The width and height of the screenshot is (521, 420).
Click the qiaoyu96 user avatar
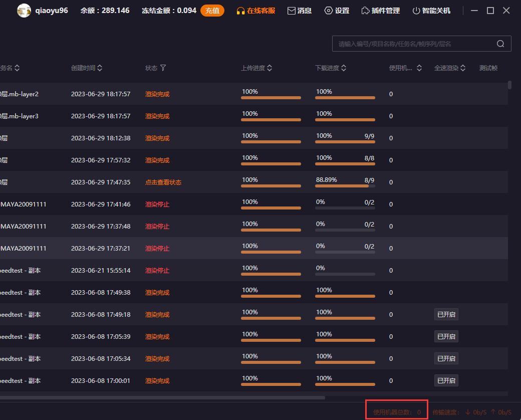coord(24,10)
